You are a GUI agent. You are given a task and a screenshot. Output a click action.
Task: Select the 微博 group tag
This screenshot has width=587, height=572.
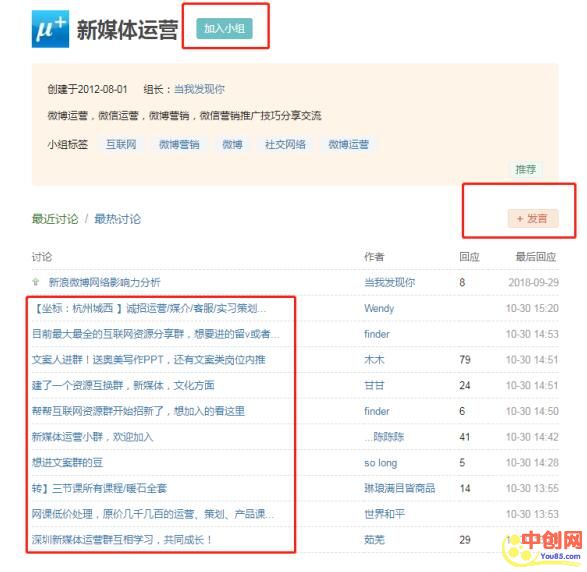click(x=232, y=144)
